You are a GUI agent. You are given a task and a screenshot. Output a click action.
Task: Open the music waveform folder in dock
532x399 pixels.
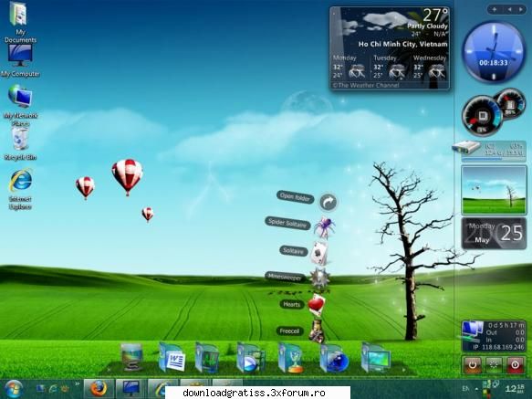207,358
